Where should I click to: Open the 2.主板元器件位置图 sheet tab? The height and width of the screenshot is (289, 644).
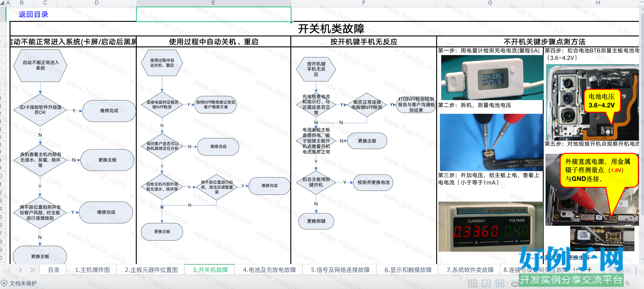coord(151,270)
